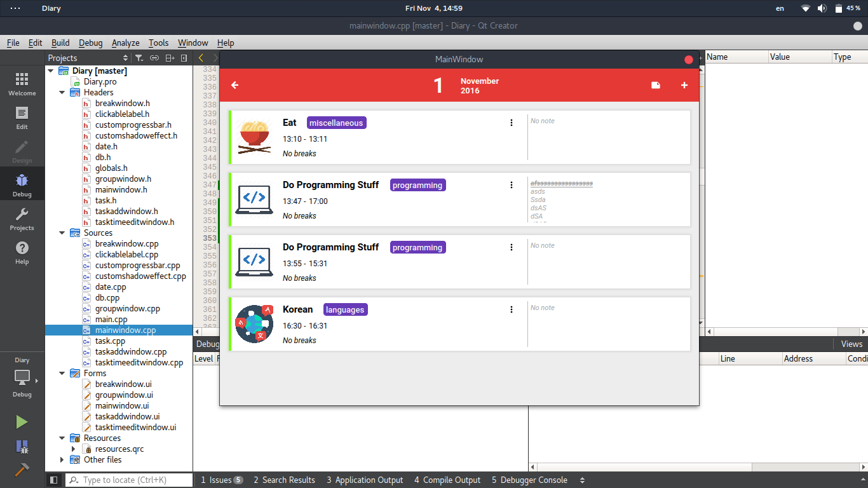Click the languages tag on Korean task
This screenshot has width=868, height=488.
pyautogui.click(x=346, y=309)
